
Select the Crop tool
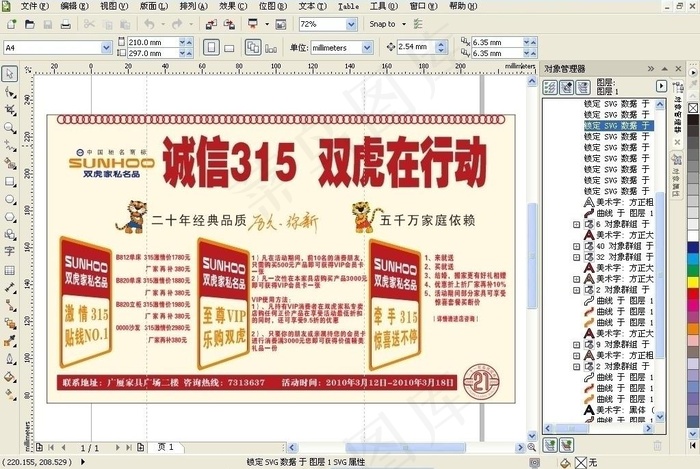click(9, 110)
